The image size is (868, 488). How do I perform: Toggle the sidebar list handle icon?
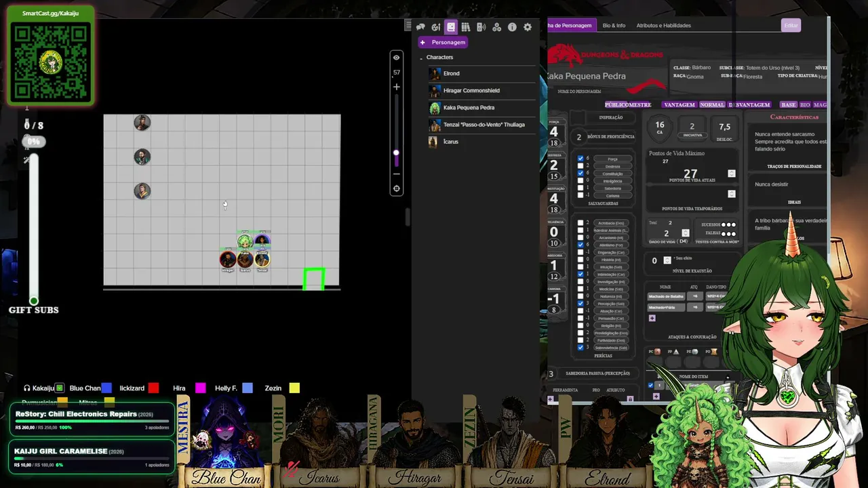(x=408, y=26)
